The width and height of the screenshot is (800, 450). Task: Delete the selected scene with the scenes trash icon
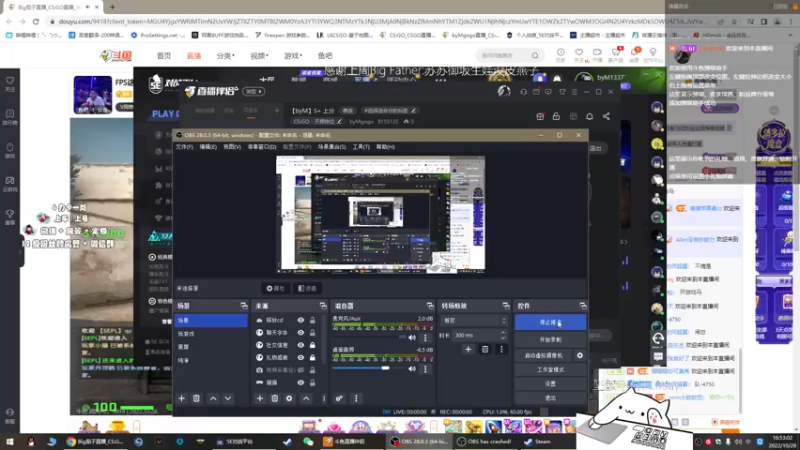[196, 398]
